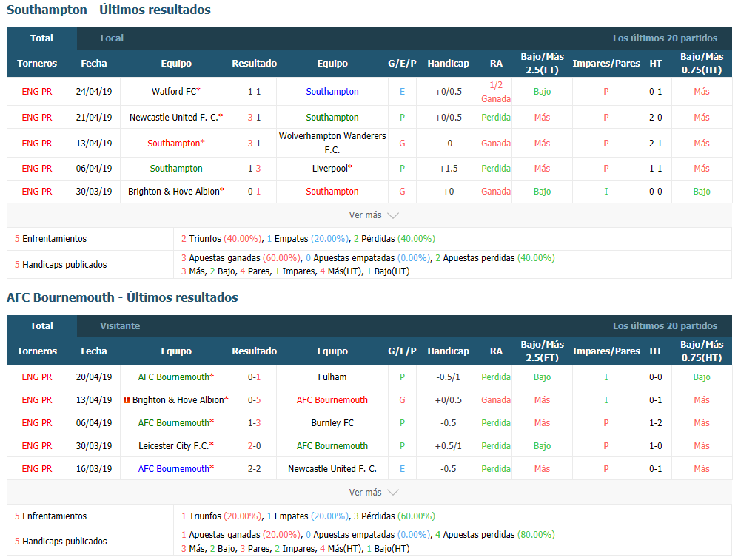The width and height of the screenshot is (738, 560).
Task: Open Newcastle United F. C. in 21/04/19 row
Action: 174,118
